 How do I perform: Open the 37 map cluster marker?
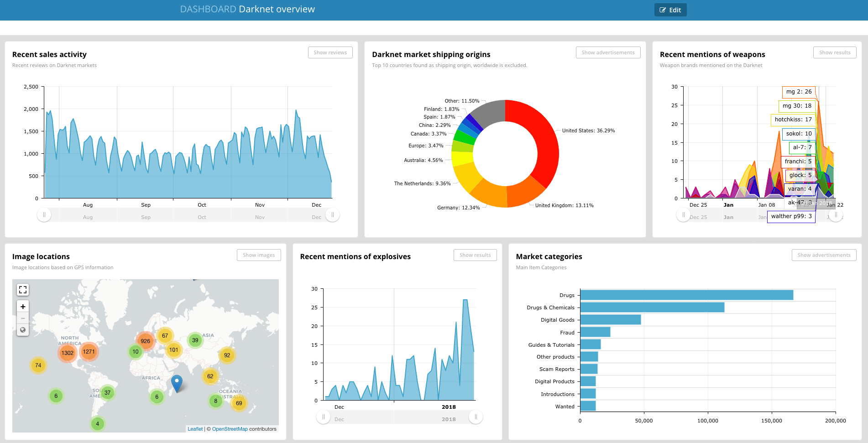(108, 392)
